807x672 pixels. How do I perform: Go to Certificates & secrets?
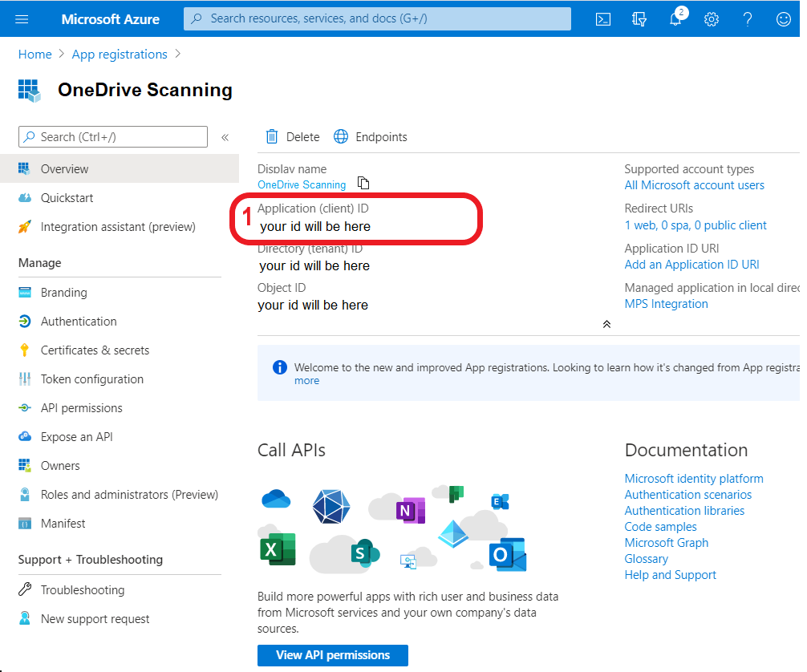tap(95, 350)
